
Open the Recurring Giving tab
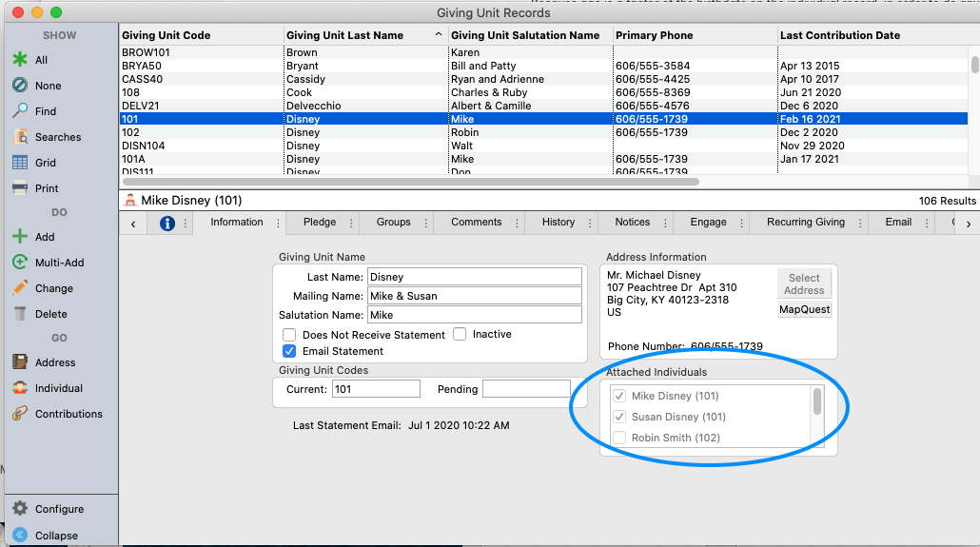pyautogui.click(x=805, y=223)
